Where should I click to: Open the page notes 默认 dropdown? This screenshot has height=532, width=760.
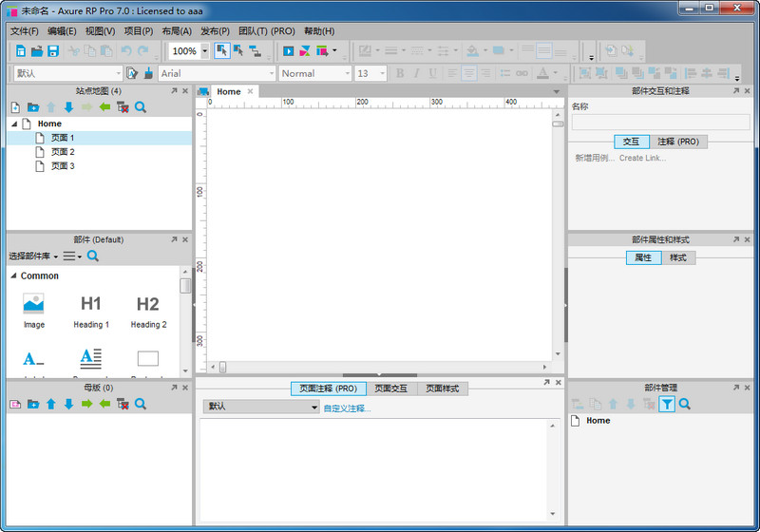[x=261, y=406]
